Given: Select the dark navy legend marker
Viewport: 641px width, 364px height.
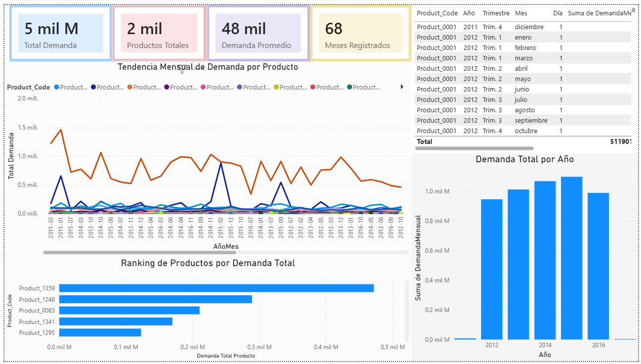Looking at the screenshot, I should tap(93, 87).
